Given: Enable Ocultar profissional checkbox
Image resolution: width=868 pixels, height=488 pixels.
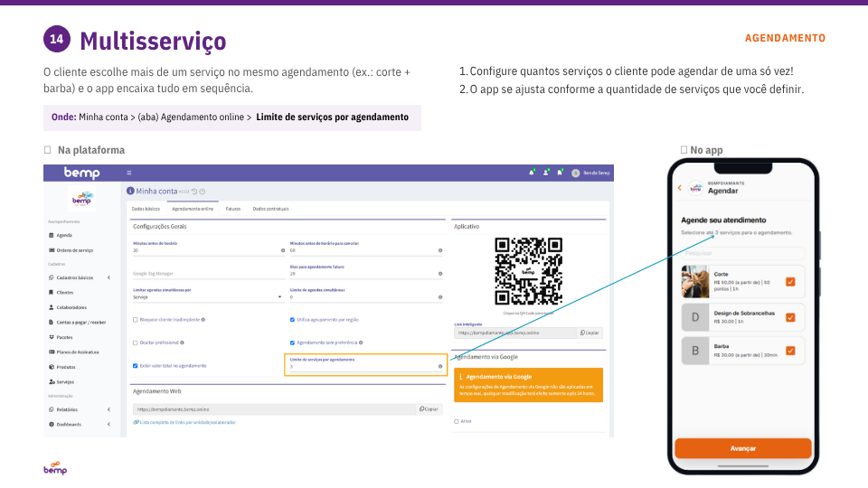Looking at the screenshot, I should click(x=135, y=343).
